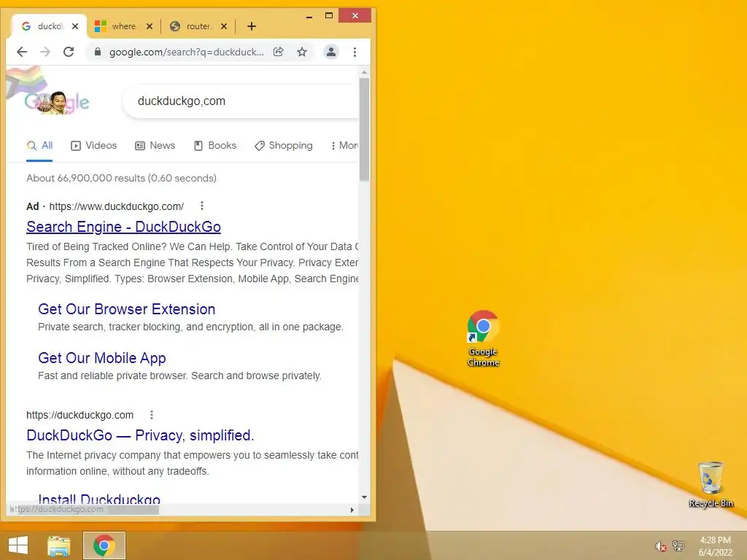747x560 pixels.
Task: Filter results by News
Action: 155,145
